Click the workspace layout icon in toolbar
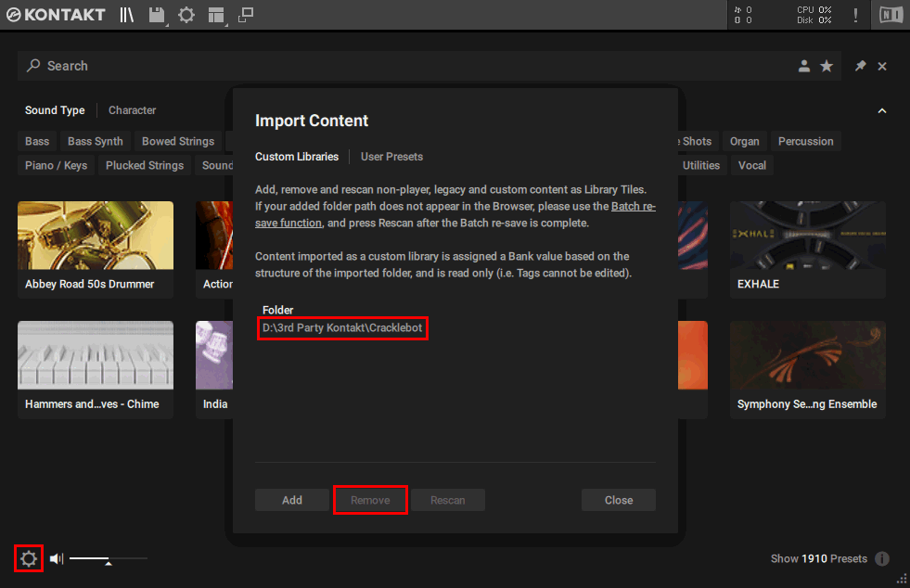The image size is (910, 588). tap(215, 15)
